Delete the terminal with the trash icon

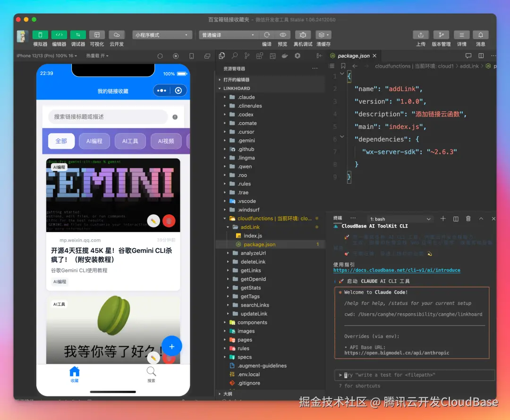tap(468, 219)
